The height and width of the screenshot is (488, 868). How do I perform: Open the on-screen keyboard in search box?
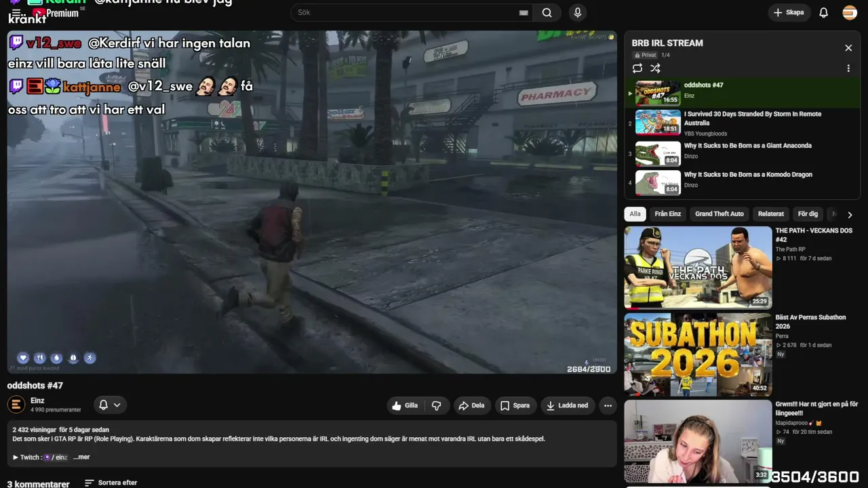click(x=524, y=12)
